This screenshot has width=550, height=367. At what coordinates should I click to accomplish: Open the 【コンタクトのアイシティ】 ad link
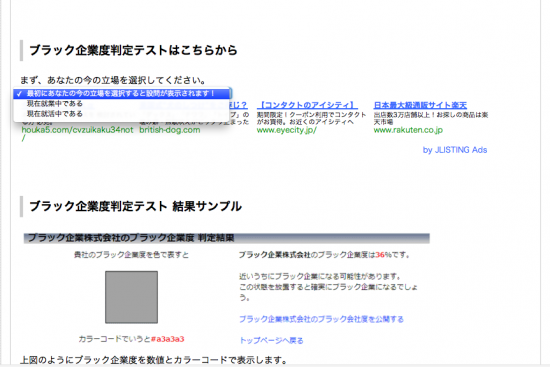pyautogui.click(x=307, y=105)
